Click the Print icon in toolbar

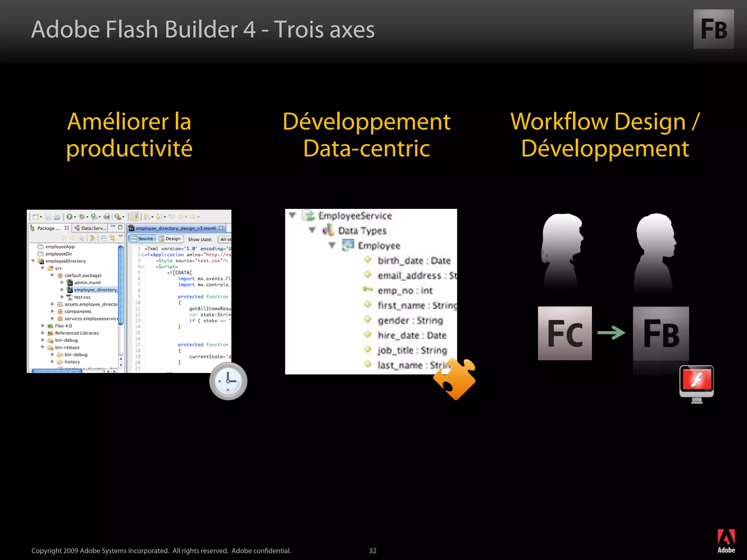click(x=57, y=217)
